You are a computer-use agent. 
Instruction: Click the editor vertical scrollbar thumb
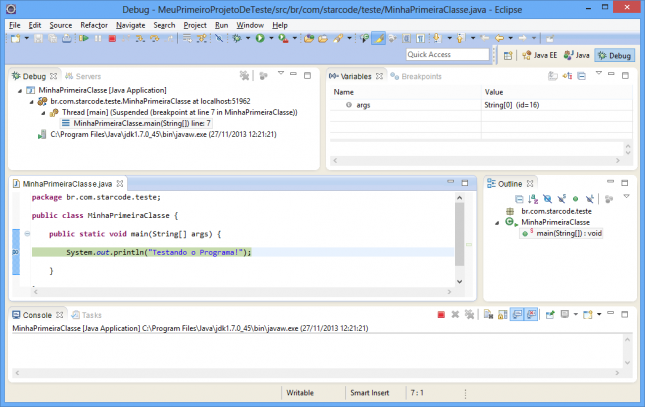459,234
